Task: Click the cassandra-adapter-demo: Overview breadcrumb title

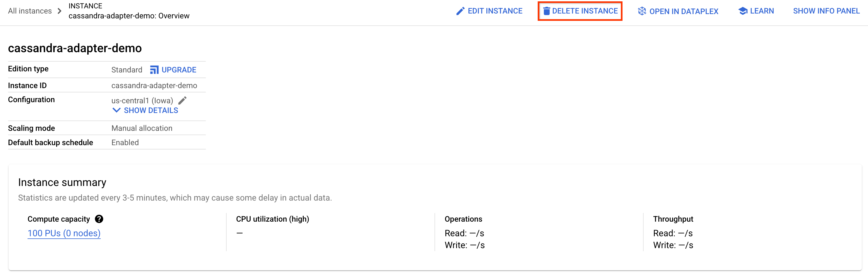Action: pos(129,16)
